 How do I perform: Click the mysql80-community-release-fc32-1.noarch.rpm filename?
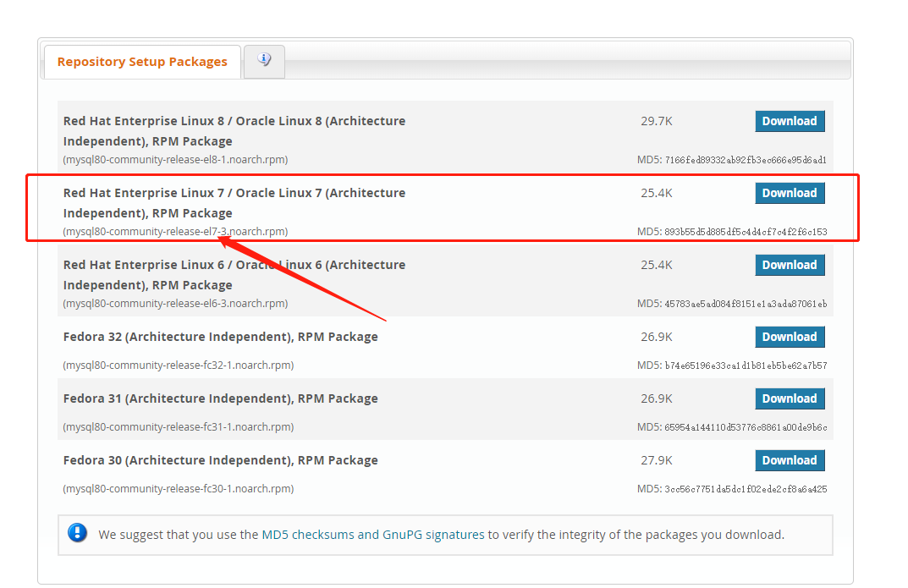pyautogui.click(x=178, y=365)
